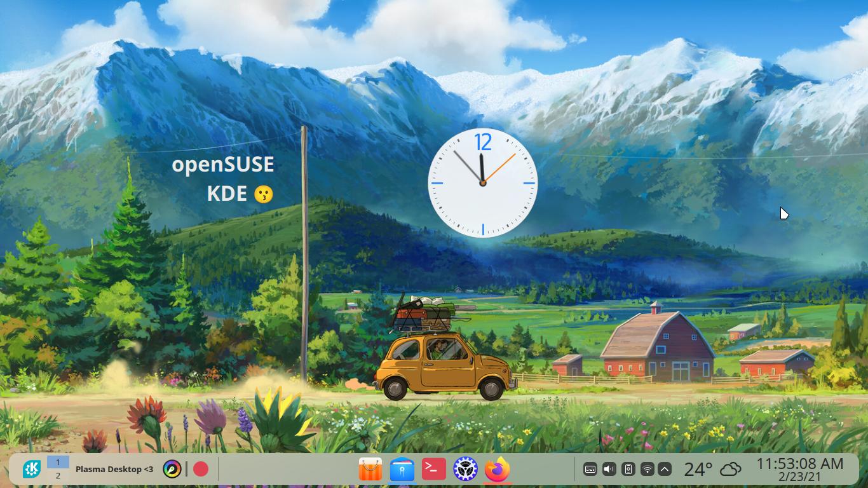The image size is (868, 488).
Task: Open the 24° weather widget
Action: coord(698,469)
